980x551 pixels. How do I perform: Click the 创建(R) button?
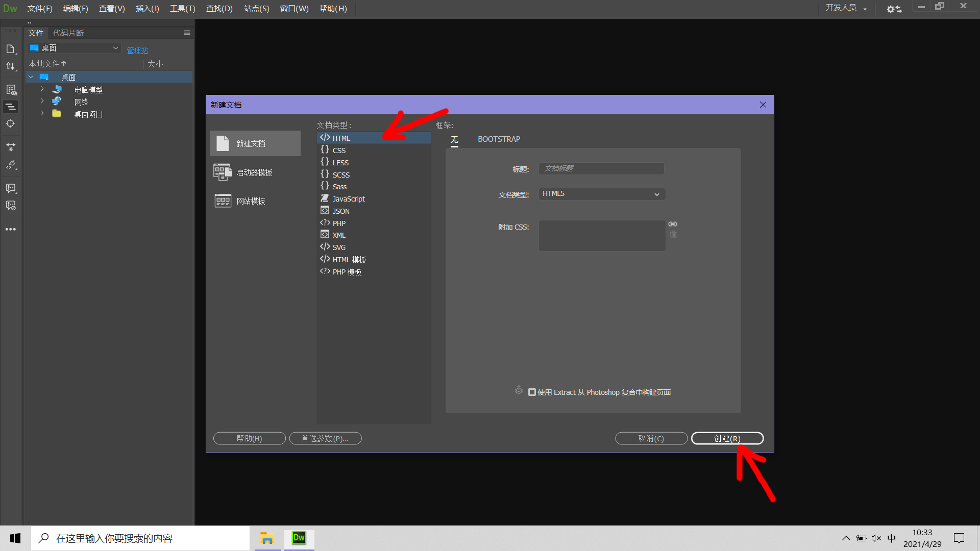tap(727, 438)
